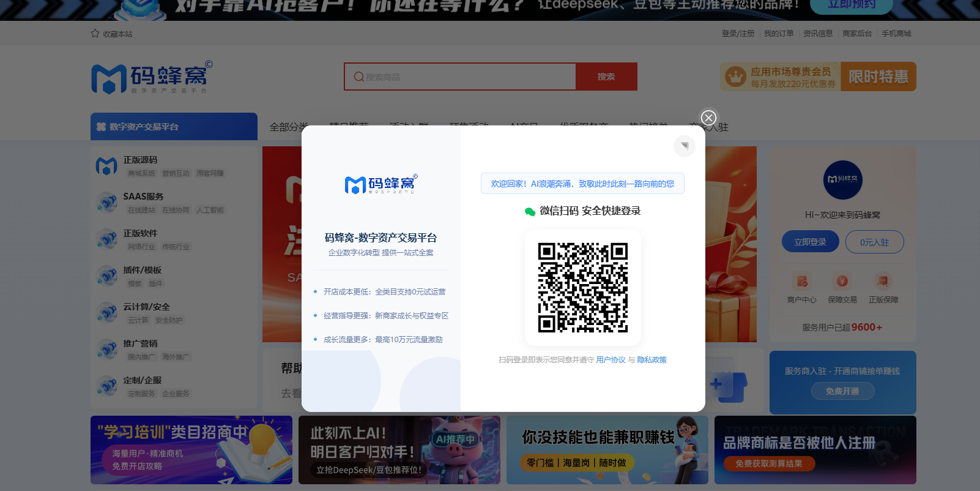Open the 限时特惠 promotion
The width and height of the screenshot is (980, 491).
pos(878,77)
